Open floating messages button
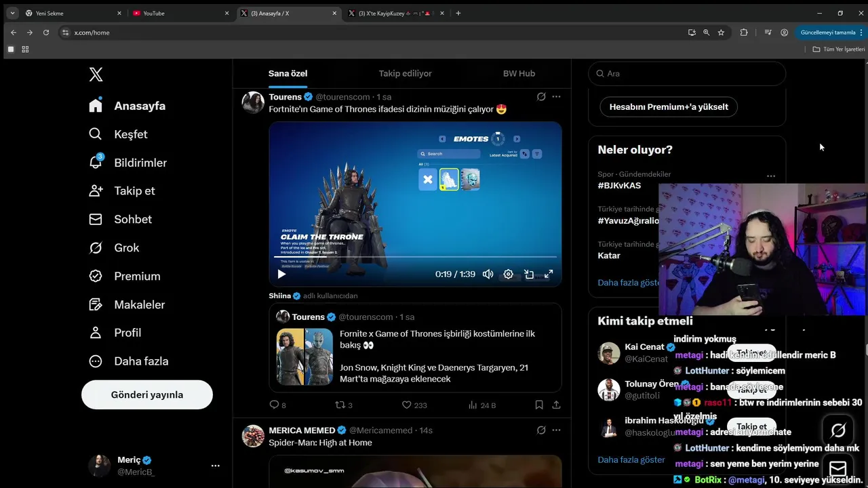This screenshot has height=488, width=868. [838, 469]
